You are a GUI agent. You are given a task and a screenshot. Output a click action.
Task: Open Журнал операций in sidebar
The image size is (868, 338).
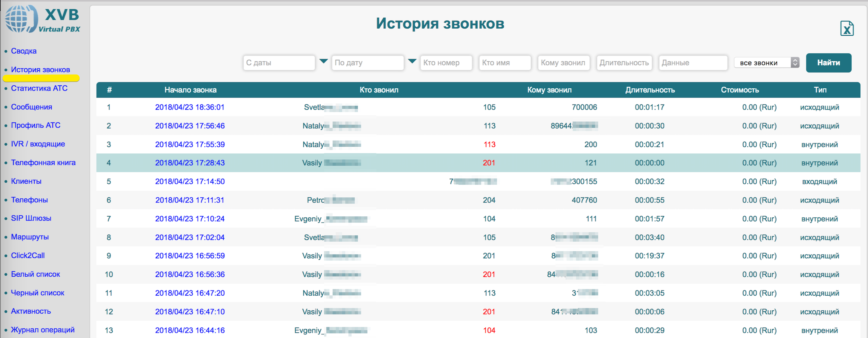pyautogui.click(x=43, y=330)
